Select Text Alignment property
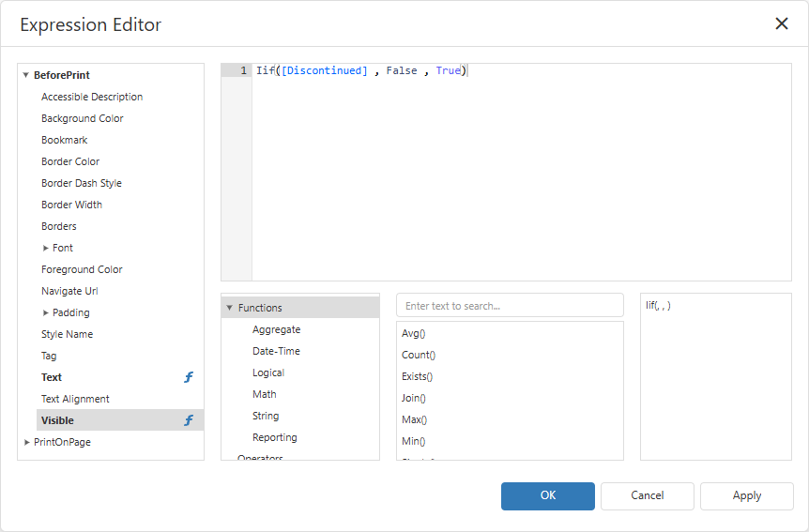 [x=75, y=399]
